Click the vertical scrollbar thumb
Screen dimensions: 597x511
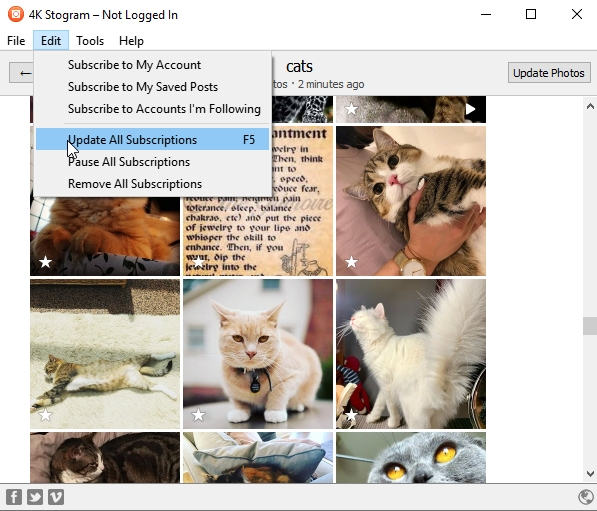[590, 326]
